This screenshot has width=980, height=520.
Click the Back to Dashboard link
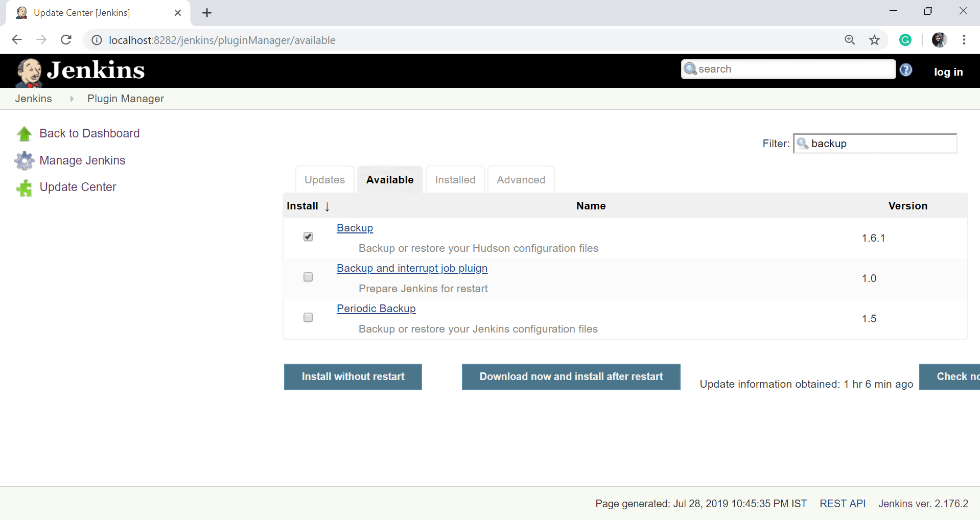click(89, 133)
